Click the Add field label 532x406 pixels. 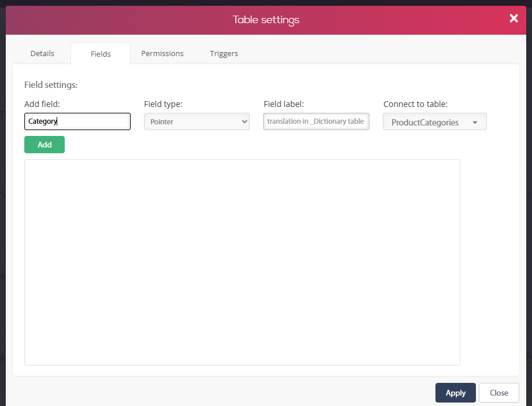tap(42, 104)
